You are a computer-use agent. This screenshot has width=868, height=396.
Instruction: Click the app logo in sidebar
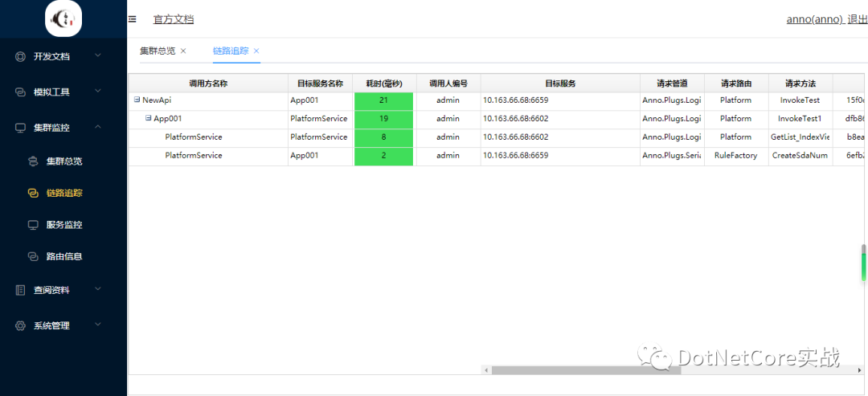point(63,18)
